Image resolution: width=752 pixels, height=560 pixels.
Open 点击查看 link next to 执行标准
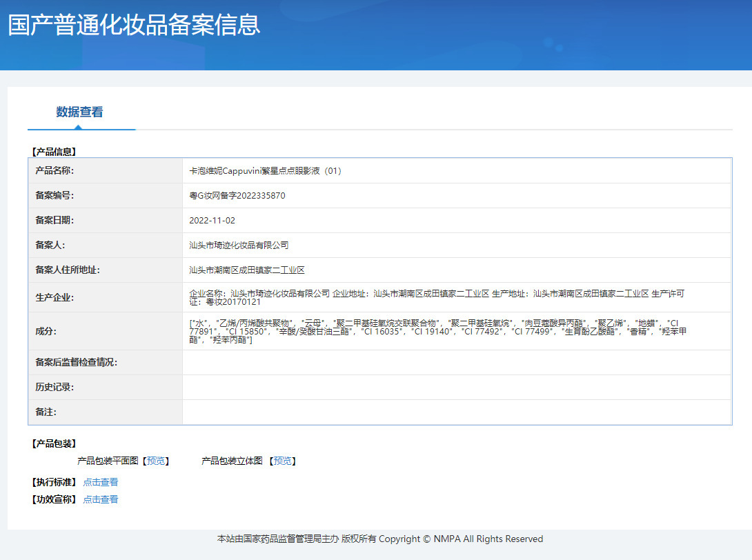click(101, 482)
